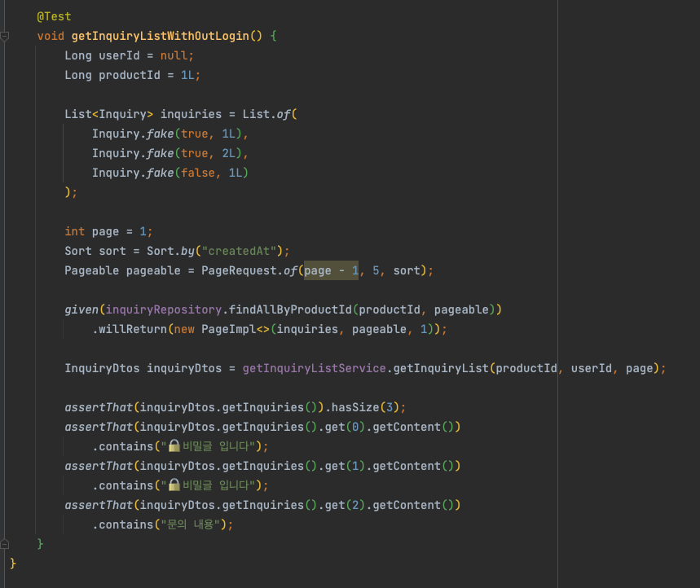Click the hasSize(3) assertion

(365, 407)
